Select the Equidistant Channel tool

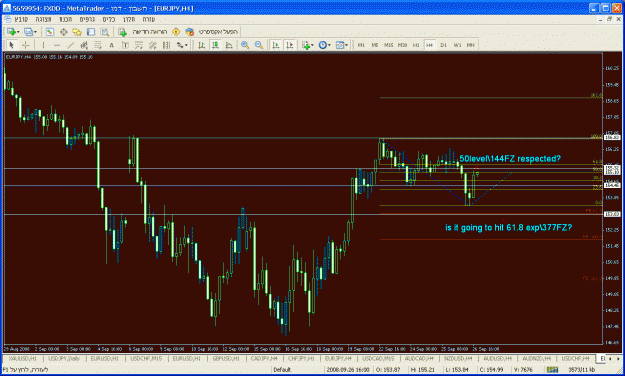pos(84,45)
